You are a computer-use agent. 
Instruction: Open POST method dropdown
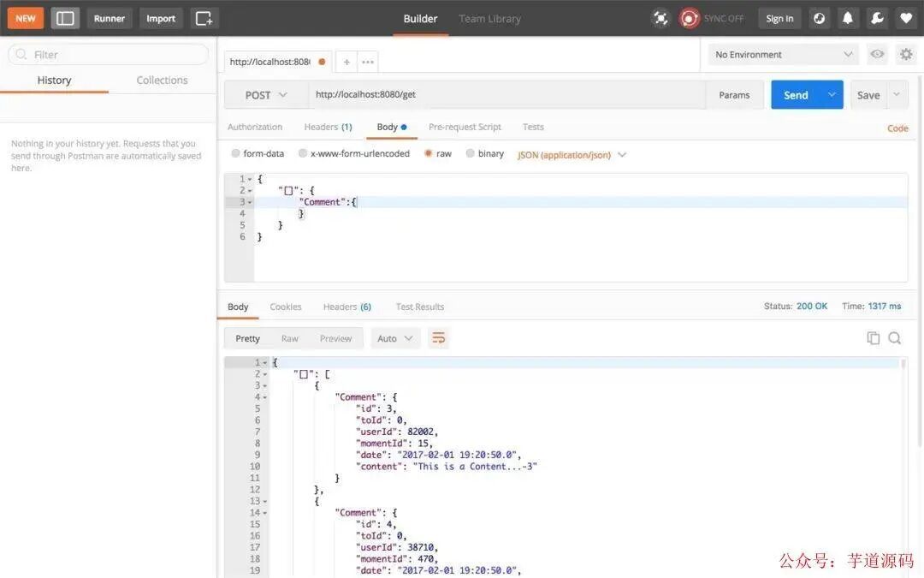pos(266,95)
